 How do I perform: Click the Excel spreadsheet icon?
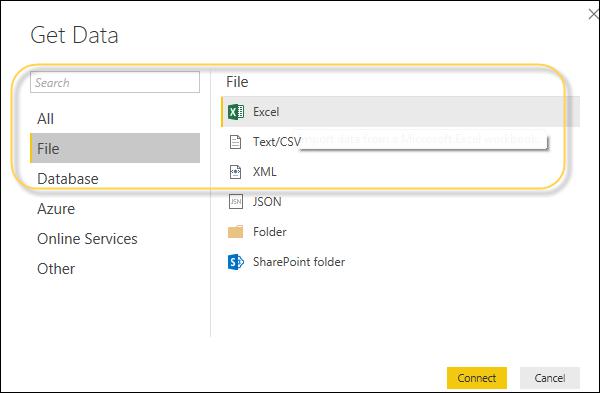point(236,112)
